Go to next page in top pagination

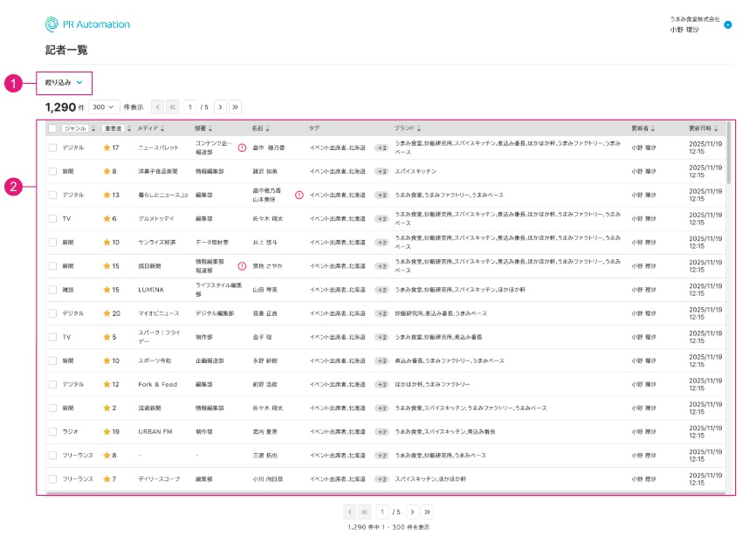click(x=220, y=106)
